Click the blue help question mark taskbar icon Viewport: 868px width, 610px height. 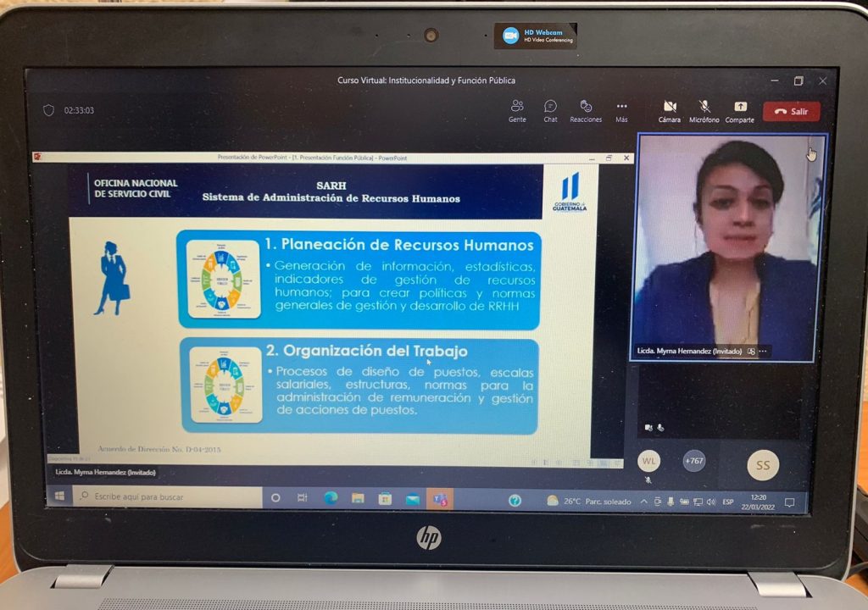click(515, 501)
